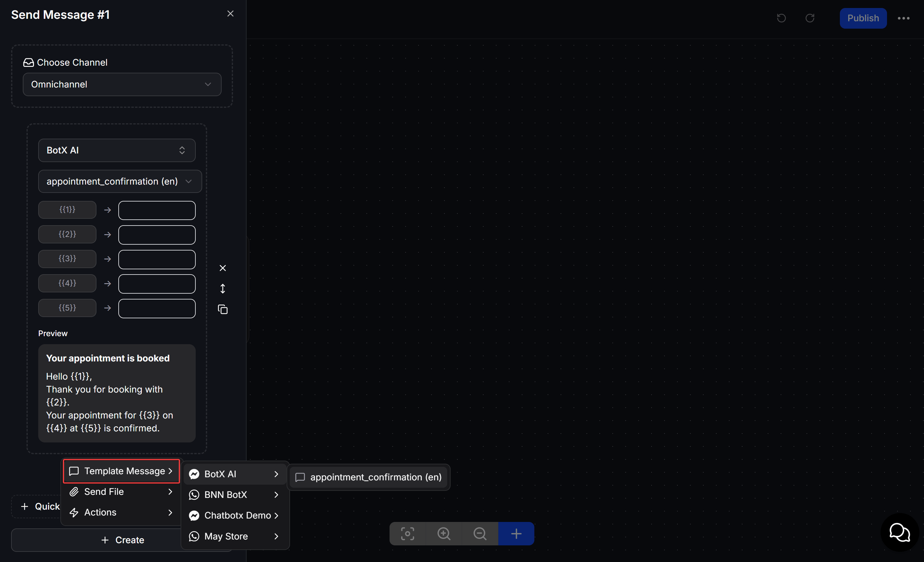Click the {{5}} variable tag
This screenshot has width=924, height=562.
pos(67,308)
